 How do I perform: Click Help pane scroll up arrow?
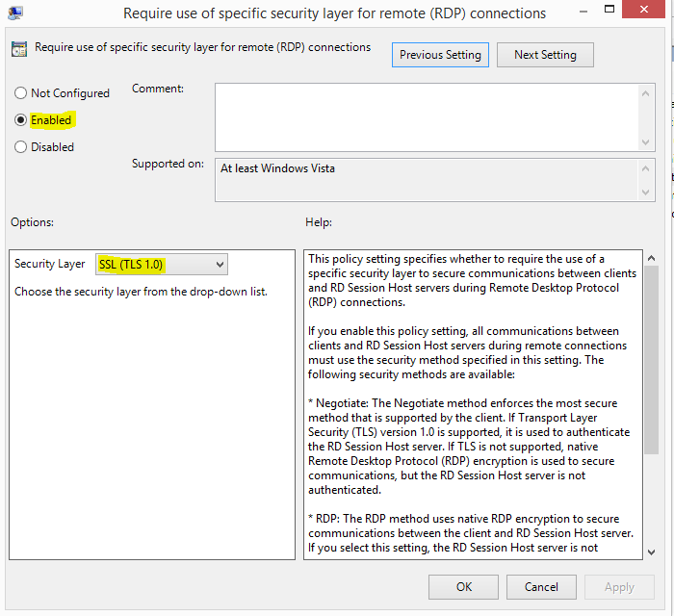(650, 260)
